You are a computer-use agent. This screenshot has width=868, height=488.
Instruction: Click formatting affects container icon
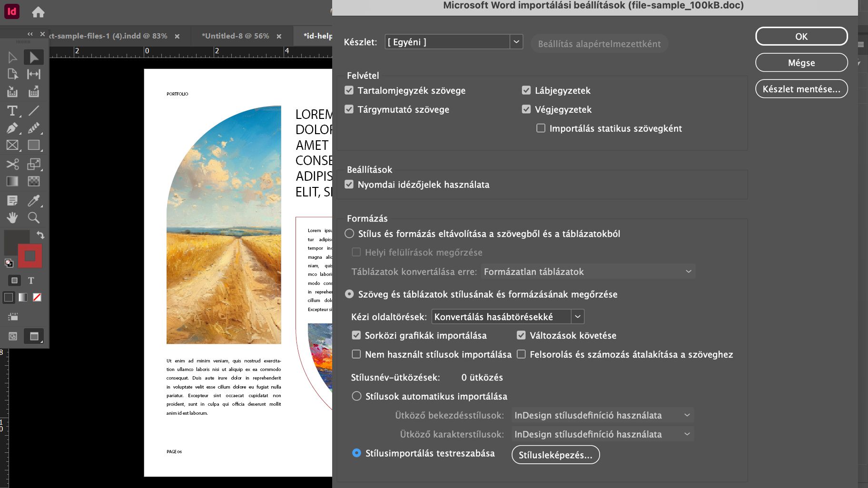click(14, 281)
